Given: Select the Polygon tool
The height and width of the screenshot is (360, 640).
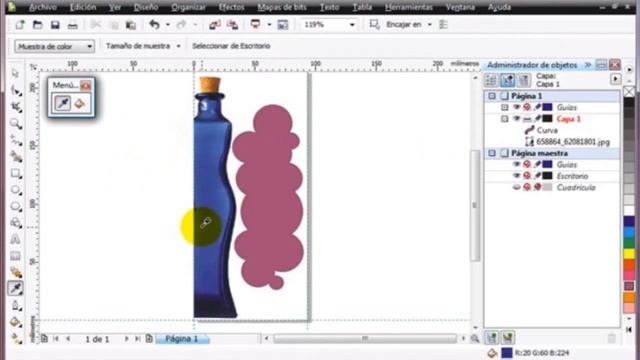Looking at the screenshot, I should coord(16,206).
